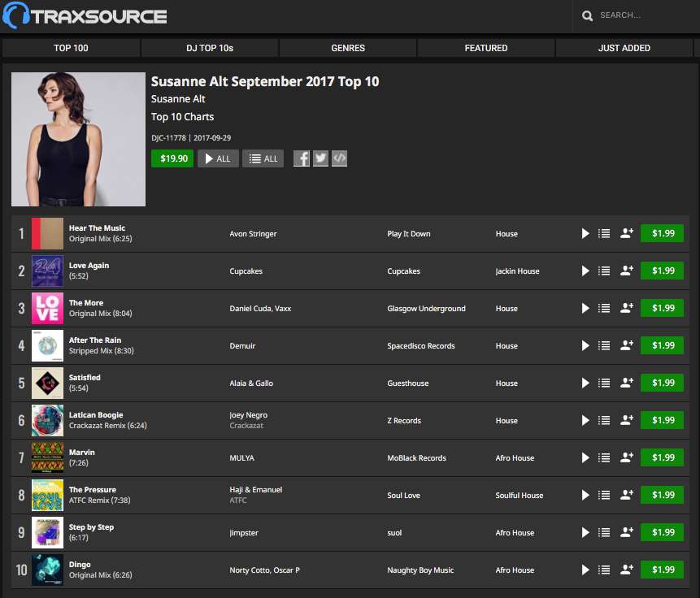Screen dimensions: 700x598
Task: Play ALL tracks in chart
Action: coord(218,158)
